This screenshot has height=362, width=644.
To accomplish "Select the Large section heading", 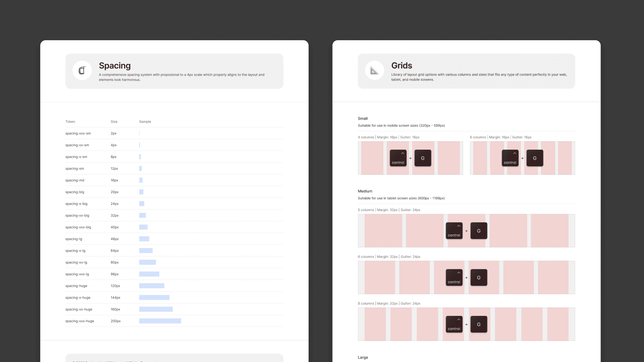I will coord(363,357).
